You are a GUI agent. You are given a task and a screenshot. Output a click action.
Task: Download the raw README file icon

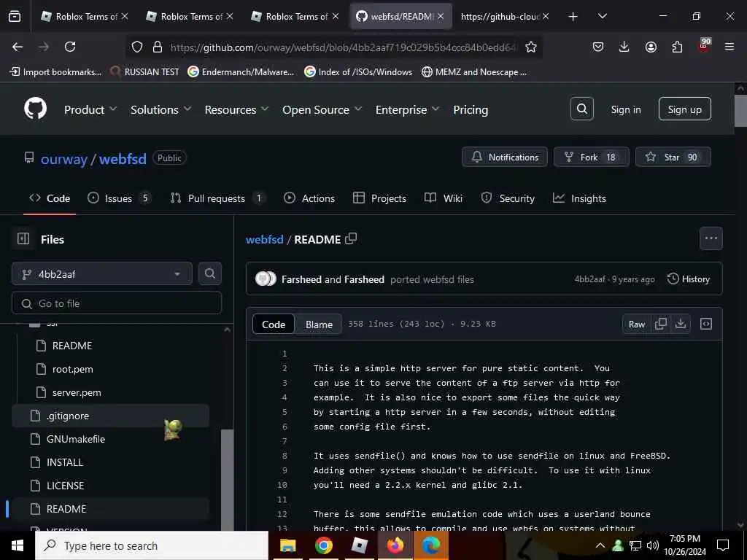coord(681,324)
